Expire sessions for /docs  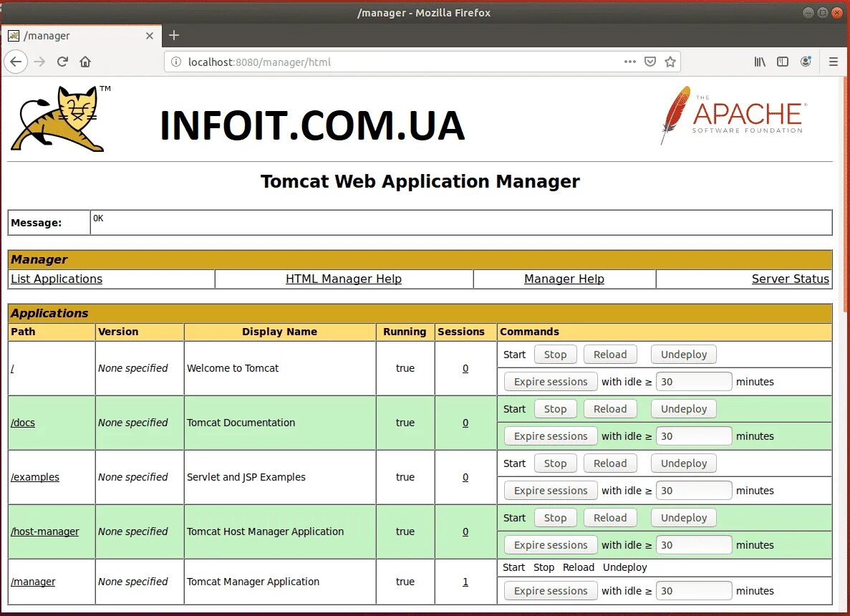pos(551,436)
